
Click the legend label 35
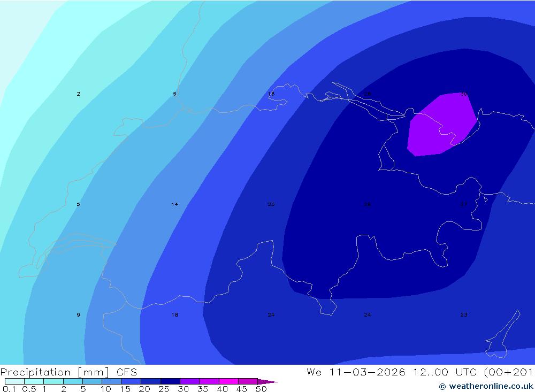tap(203, 389)
